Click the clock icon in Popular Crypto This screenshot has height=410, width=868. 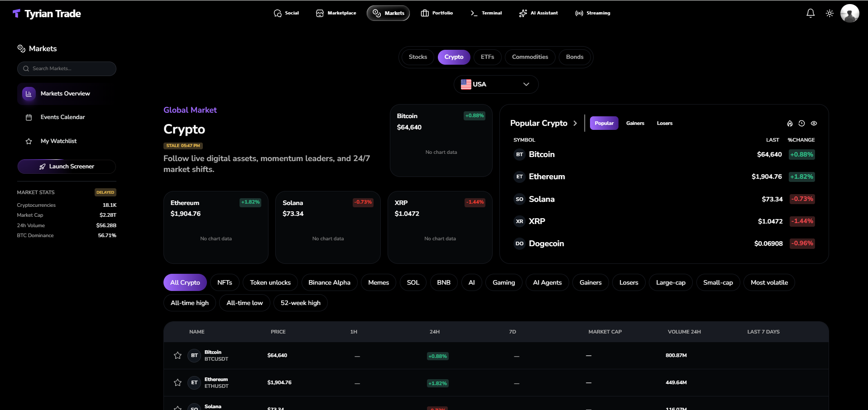pyautogui.click(x=801, y=123)
